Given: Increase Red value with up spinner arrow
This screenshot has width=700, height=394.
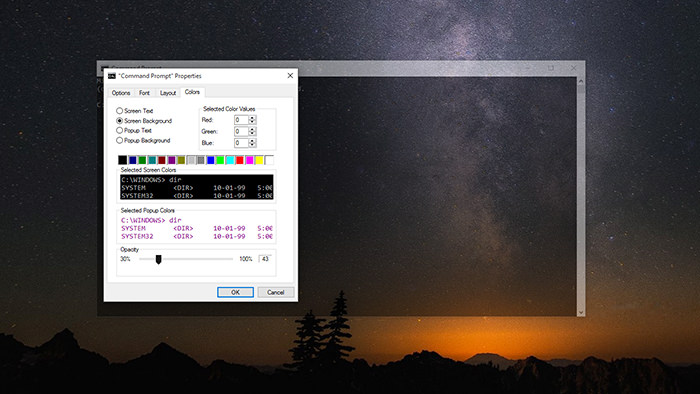Looking at the screenshot, I should (x=252, y=118).
